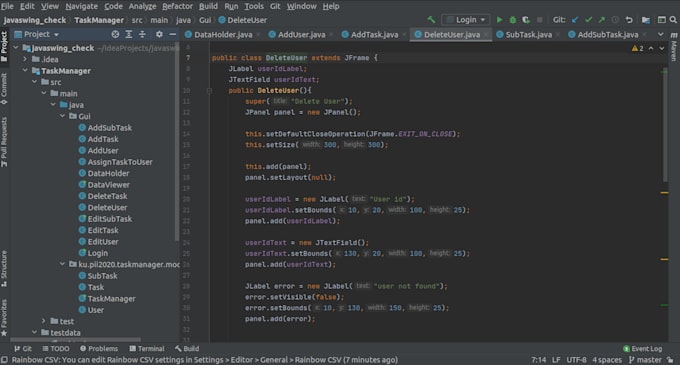Click the Git commit checkmark icon
Screen dimensions: 680x365
tap(588, 20)
